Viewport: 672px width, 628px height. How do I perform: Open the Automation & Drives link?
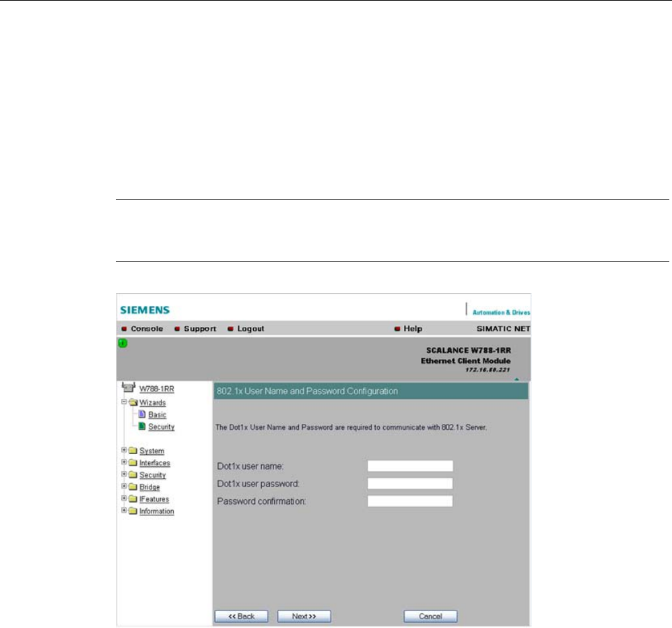(501, 312)
